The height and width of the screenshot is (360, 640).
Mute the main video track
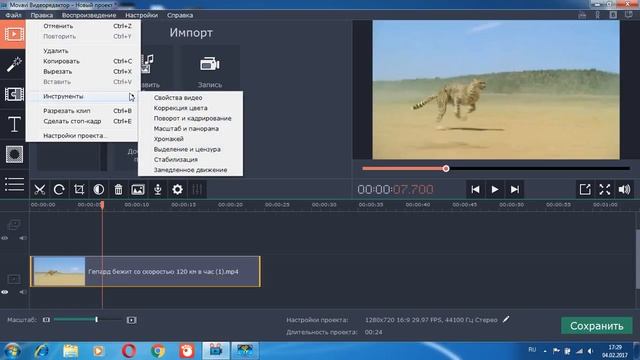coord(22,292)
